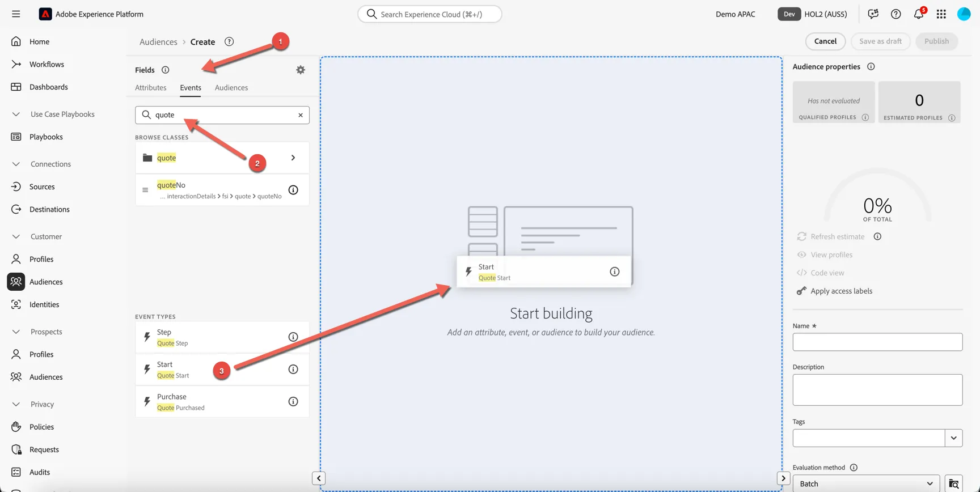980x492 pixels.
Task: Show info for Quote Step event
Action: (293, 337)
